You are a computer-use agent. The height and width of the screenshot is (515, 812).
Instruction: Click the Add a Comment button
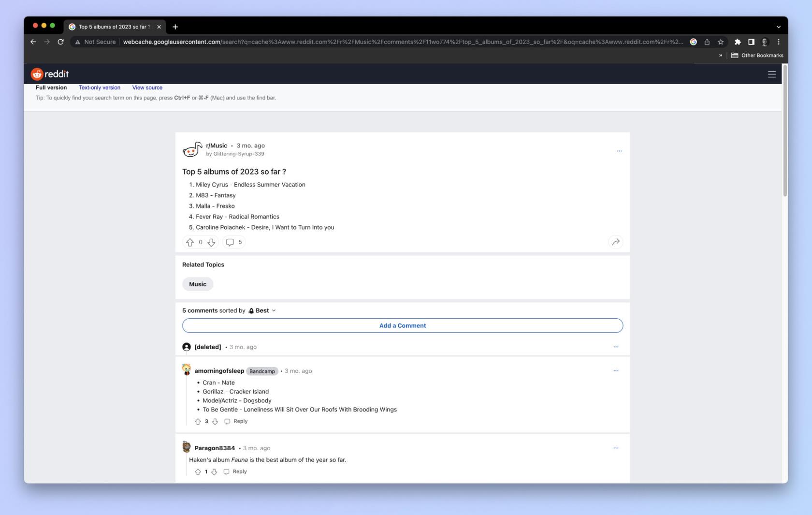click(403, 325)
